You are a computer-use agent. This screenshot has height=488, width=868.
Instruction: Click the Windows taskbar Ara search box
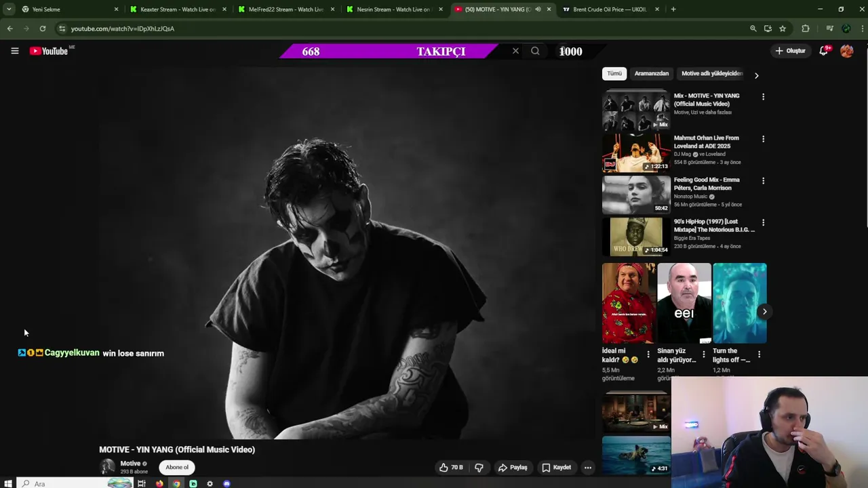[x=75, y=483]
